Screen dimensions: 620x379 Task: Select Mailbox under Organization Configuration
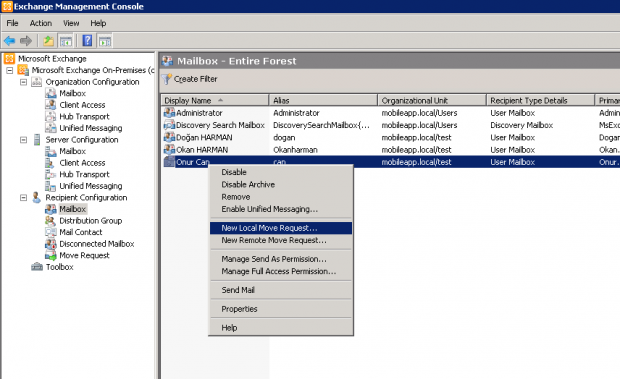(72, 93)
